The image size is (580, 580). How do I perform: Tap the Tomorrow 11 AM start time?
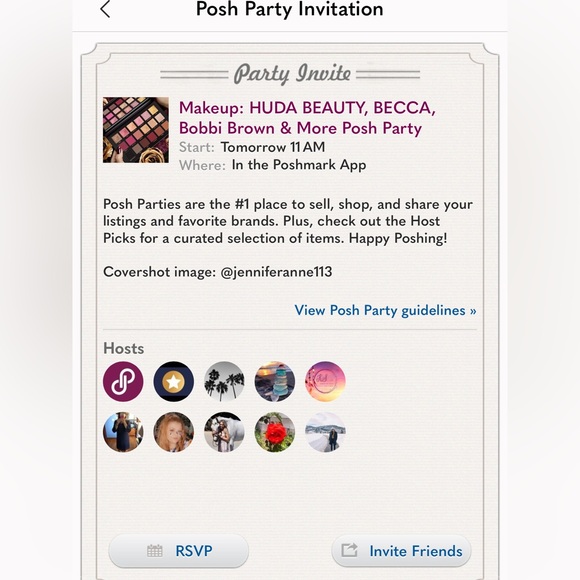click(273, 147)
